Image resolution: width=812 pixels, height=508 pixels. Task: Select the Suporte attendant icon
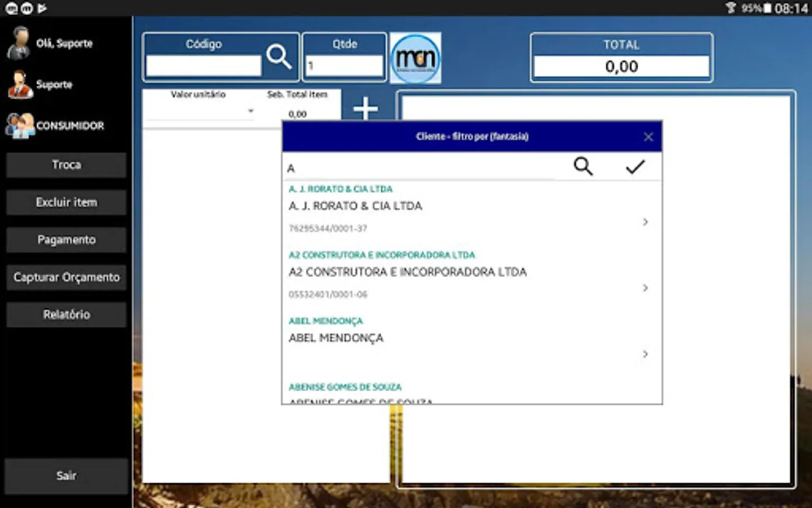[x=19, y=84]
